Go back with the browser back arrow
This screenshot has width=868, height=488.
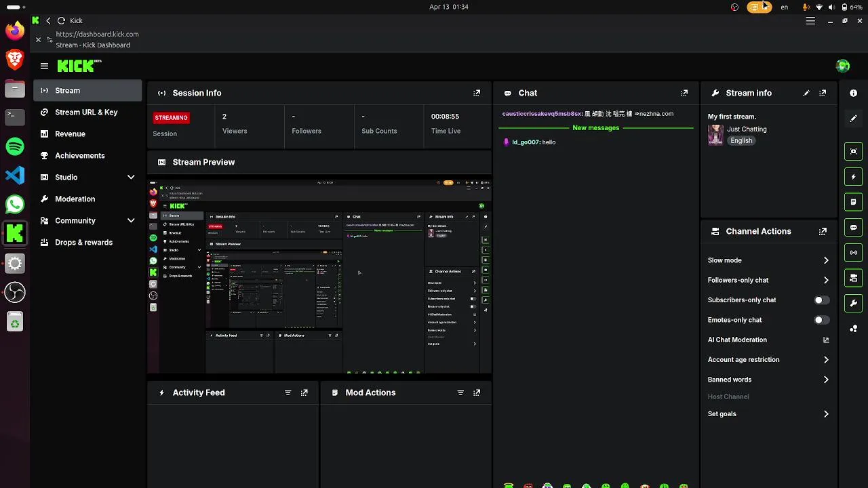click(x=48, y=20)
